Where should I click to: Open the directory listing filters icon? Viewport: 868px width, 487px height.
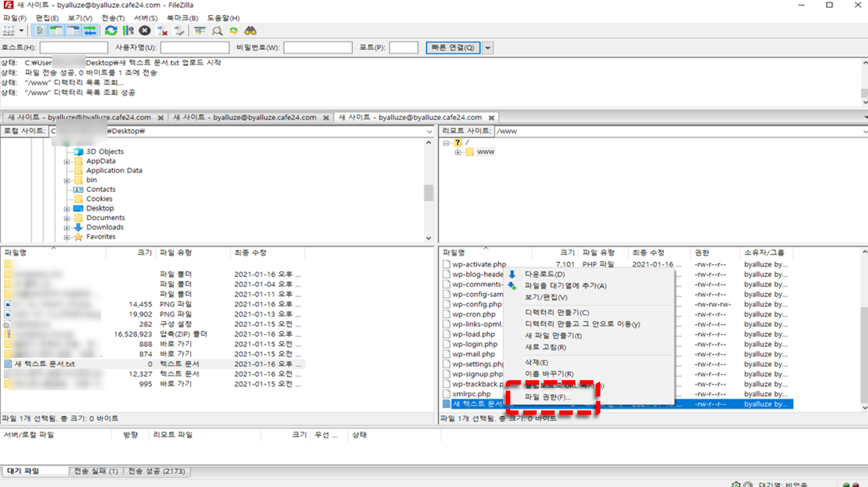coord(200,30)
